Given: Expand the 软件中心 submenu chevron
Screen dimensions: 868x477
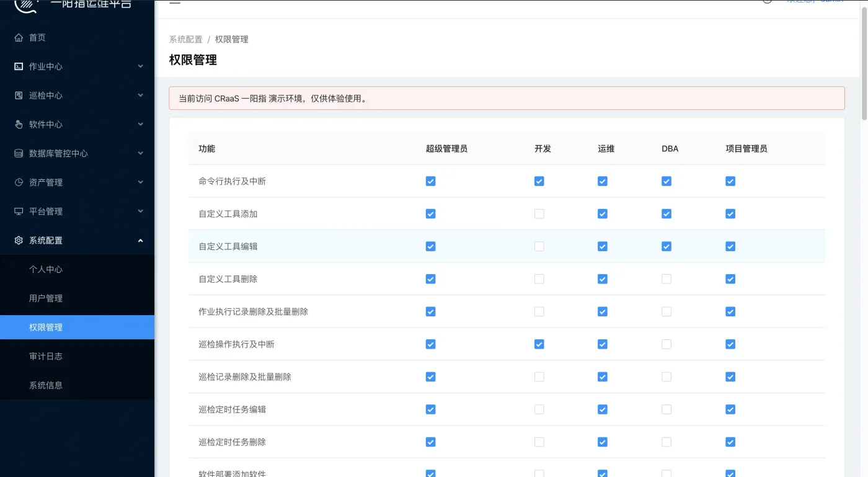Looking at the screenshot, I should pyautogui.click(x=141, y=124).
